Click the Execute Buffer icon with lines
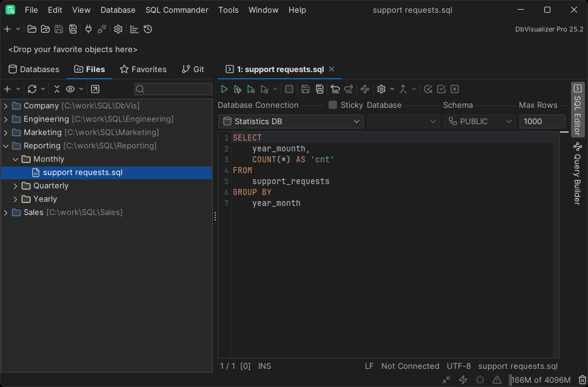Screen dimensions: 588x387 tap(251, 89)
